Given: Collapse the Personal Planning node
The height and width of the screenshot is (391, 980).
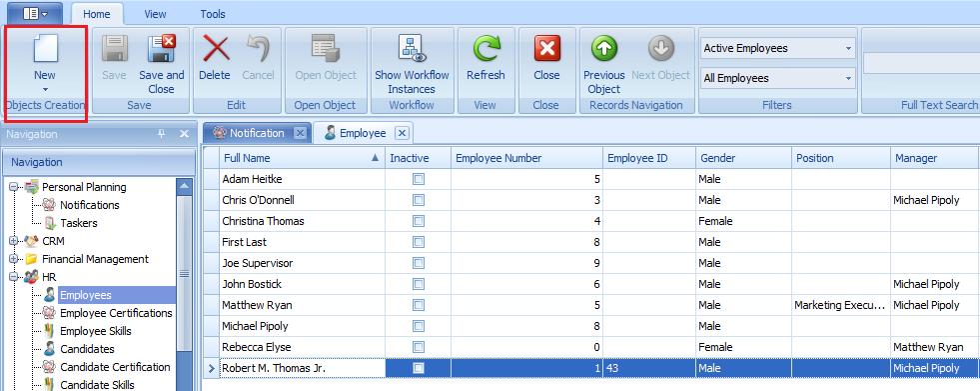Looking at the screenshot, I should [13, 187].
